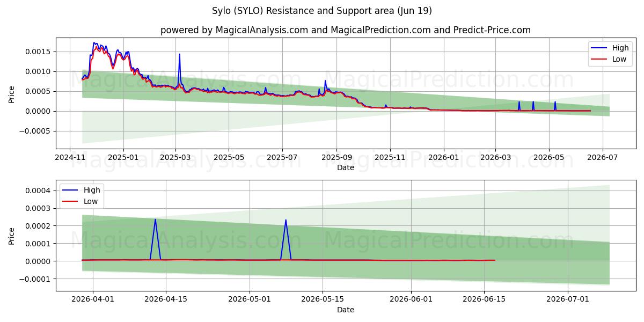Click the '2026-04-01' date tick label

coord(93,300)
